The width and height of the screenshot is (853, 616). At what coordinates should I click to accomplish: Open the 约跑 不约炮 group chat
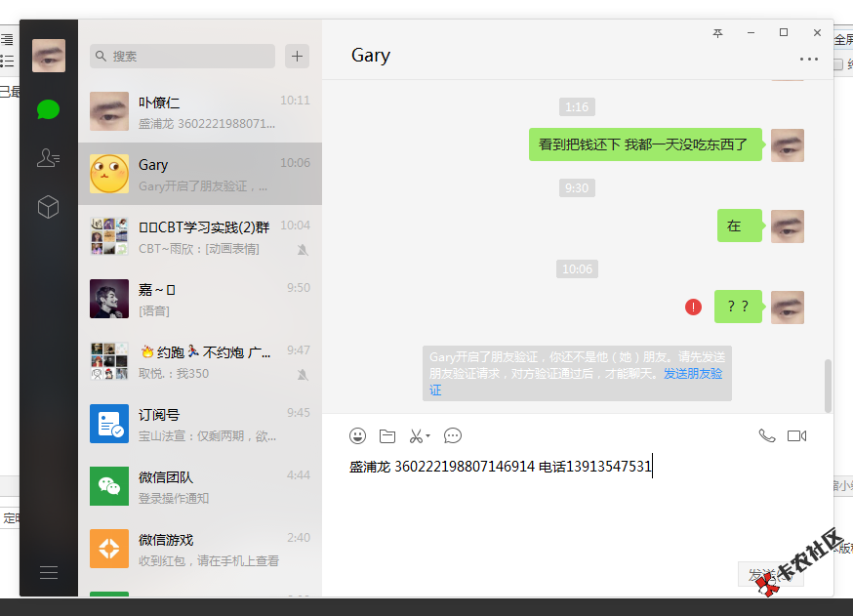tap(200, 361)
